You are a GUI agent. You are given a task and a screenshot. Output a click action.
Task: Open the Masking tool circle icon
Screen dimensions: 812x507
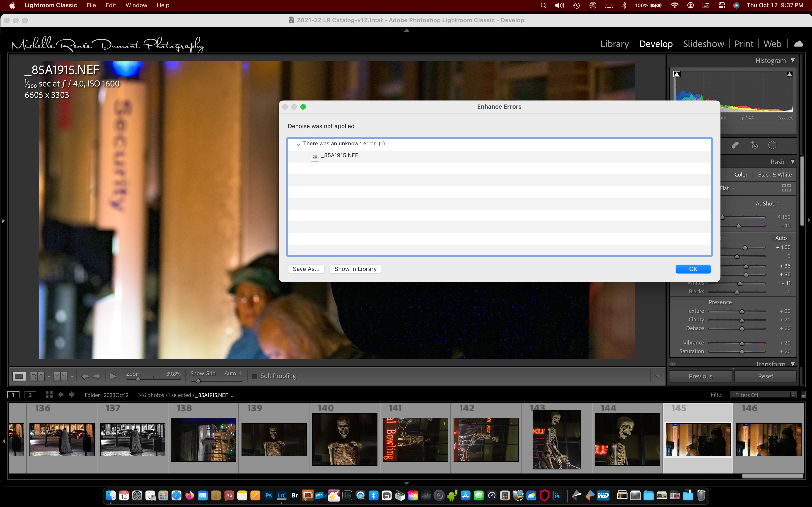click(772, 145)
